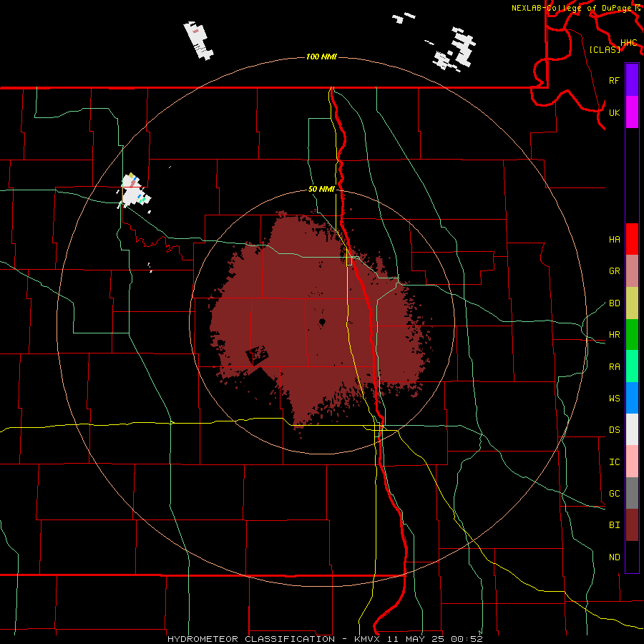The image size is (644, 644).
Task: Click the ND legend label
Action: (x=615, y=557)
